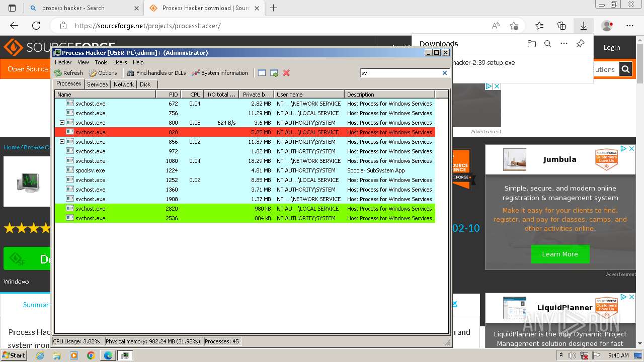Sort by the PID column header
This screenshot has width=644, height=362.
pos(168,95)
